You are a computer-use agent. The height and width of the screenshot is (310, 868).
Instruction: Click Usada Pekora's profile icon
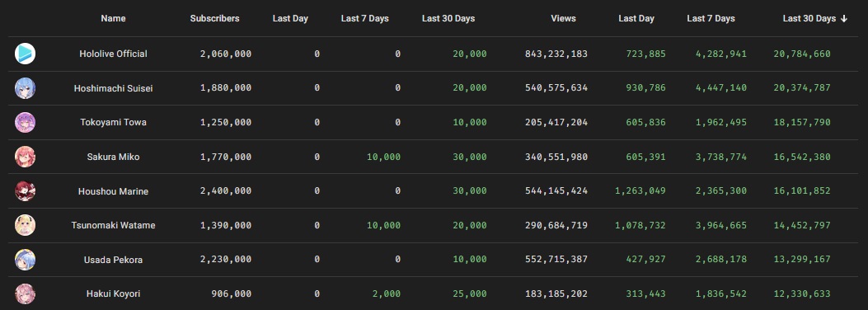tap(25, 260)
